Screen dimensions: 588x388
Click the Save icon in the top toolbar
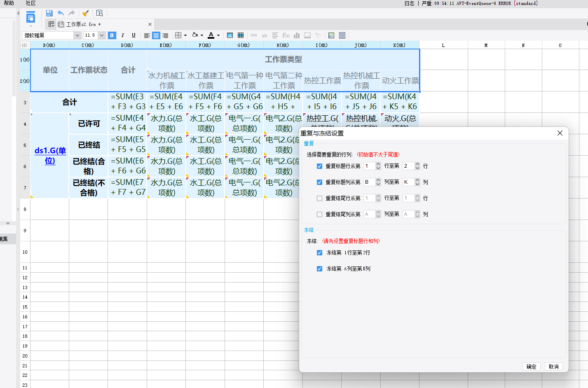click(x=49, y=13)
